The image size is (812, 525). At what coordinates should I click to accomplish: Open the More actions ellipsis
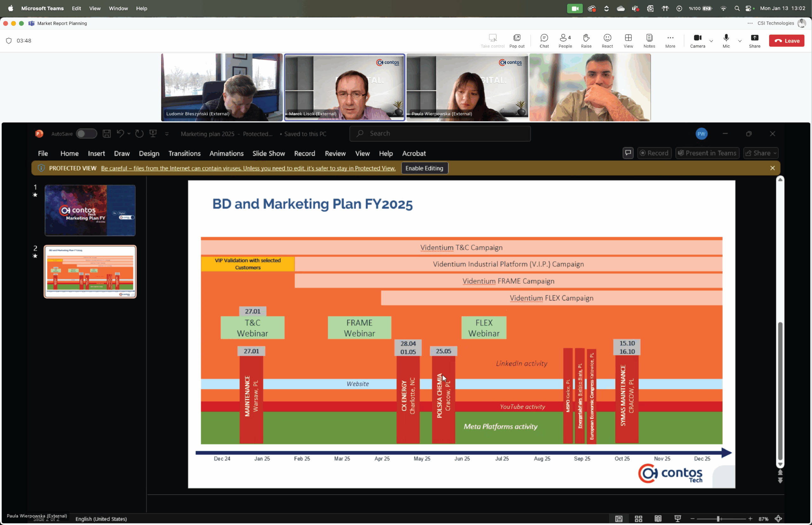point(670,41)
